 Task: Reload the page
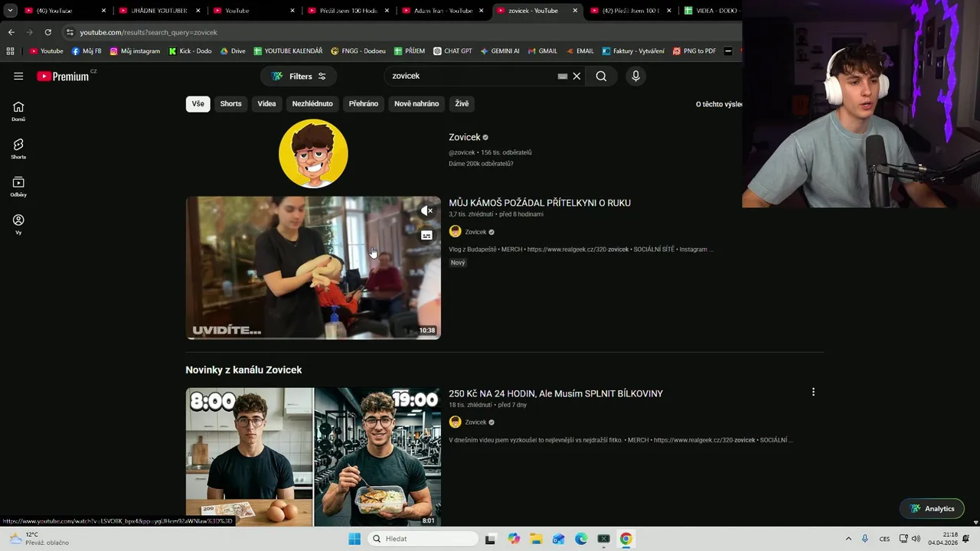[x=47, y=32]
